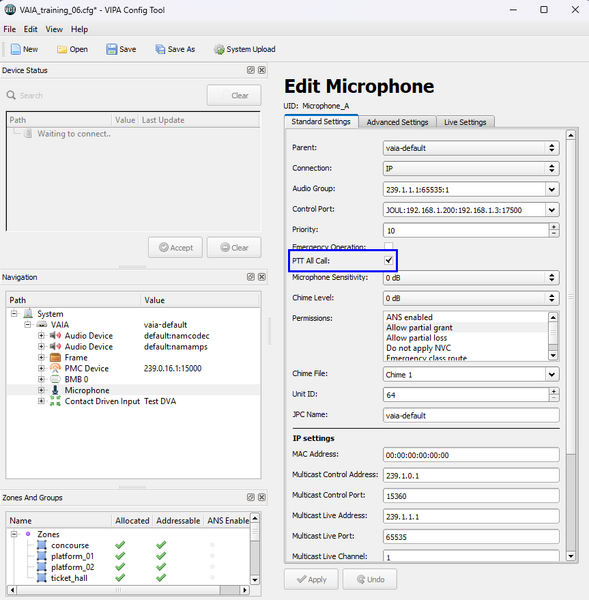Viewport: 589px width, 600px height.
Task: Open the Audio Group dropdown
Action: click(x=551, y=189)
